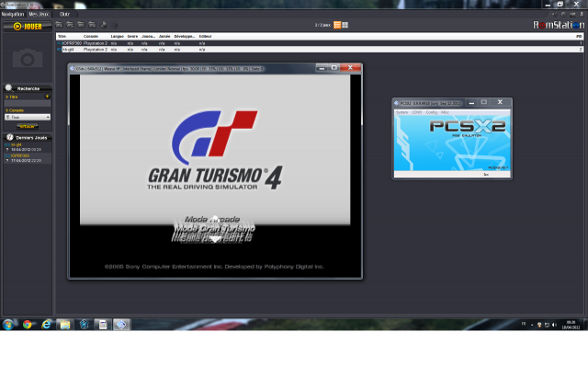The width and height of the screenshot is (588, 390).
Task: Click the system tray clock
Action: (571, 325)
